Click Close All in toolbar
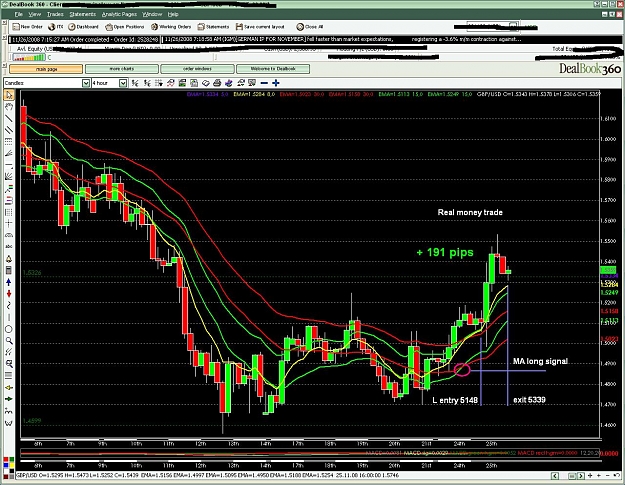Viewport: 625px width, 485px height. (310, 27)
